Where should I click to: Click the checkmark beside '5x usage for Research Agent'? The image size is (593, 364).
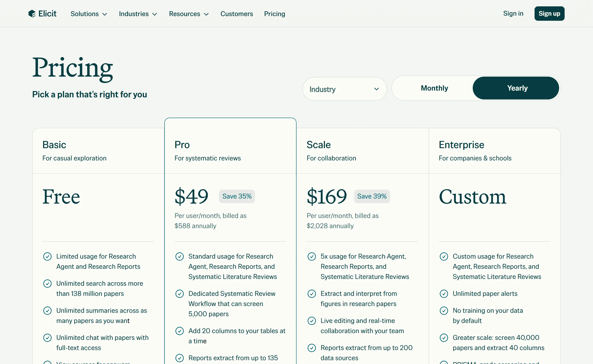click(312, 256)
